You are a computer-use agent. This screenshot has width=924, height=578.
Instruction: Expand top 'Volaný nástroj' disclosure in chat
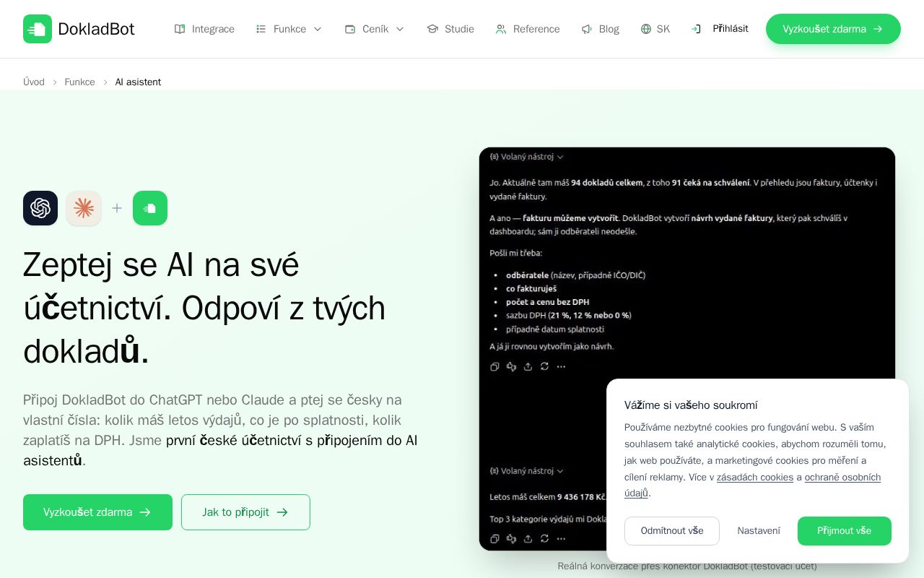[x=526, y=157]
